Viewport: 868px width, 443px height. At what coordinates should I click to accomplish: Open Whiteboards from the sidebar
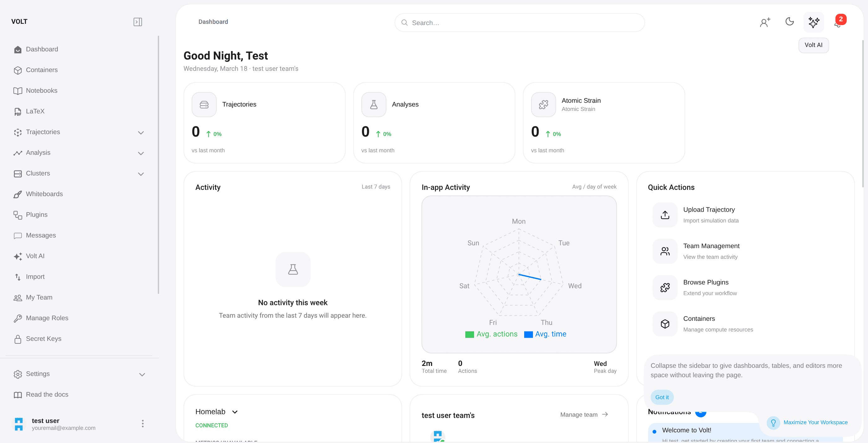[79, 194]
